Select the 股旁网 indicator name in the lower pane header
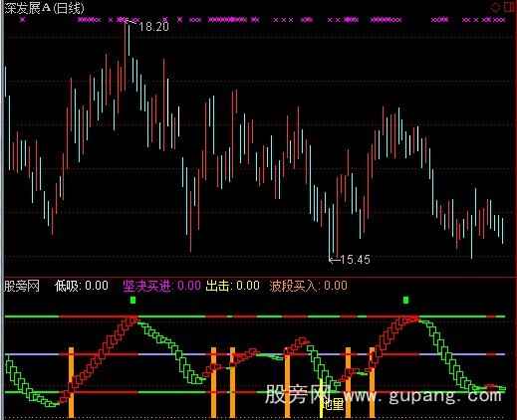Viewport: 517px width, 420px height. tap(22, 286)
